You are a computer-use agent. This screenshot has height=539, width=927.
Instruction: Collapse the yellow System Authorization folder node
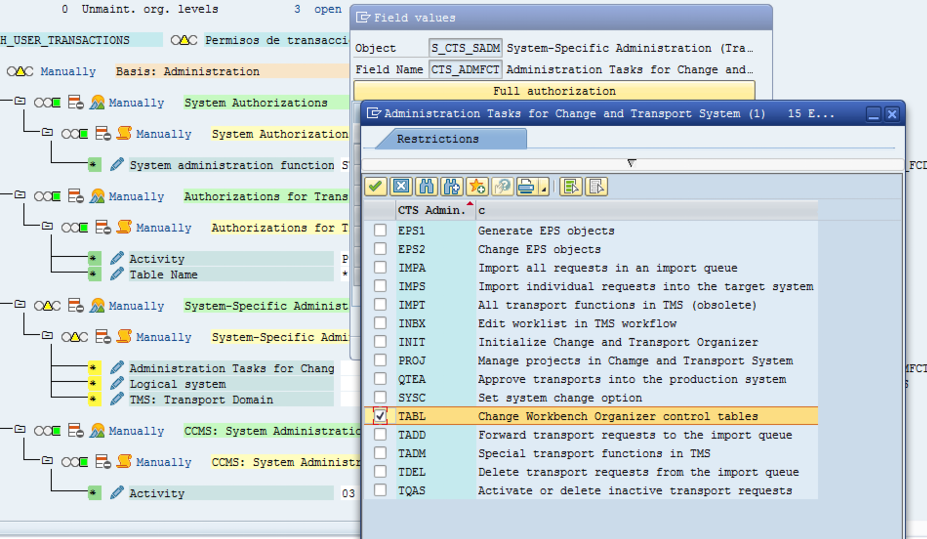tap(47, 132)
